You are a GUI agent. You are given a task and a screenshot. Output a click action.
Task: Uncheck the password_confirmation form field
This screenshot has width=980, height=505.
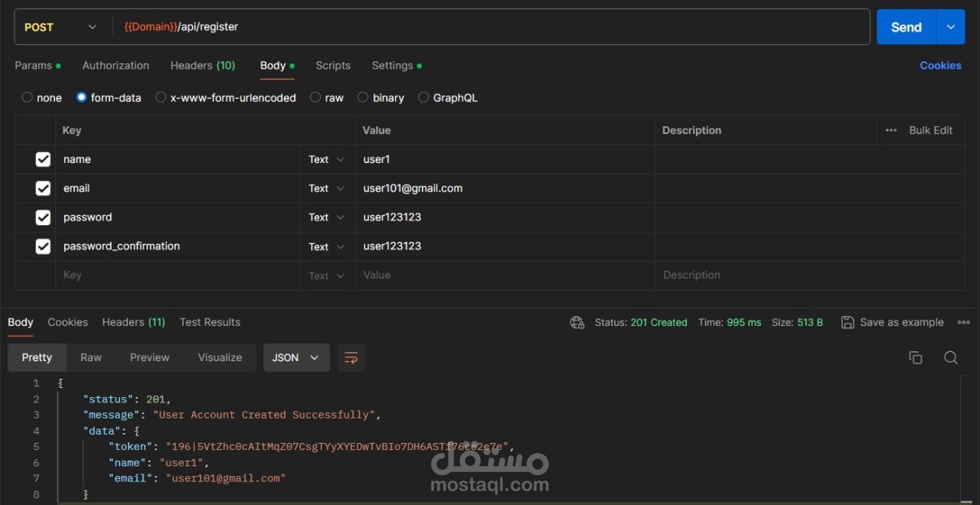(43, 246)
